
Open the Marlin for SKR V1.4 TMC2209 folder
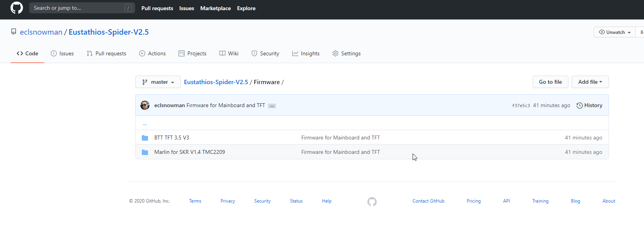190,152
